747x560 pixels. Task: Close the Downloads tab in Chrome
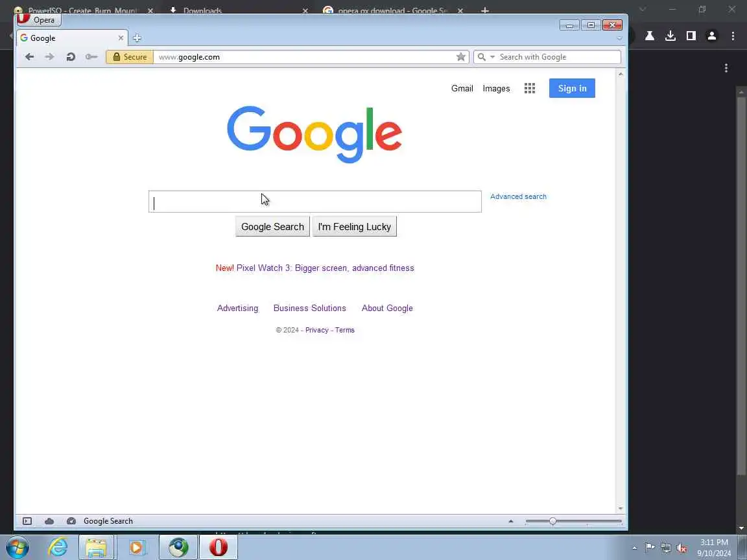305,10
